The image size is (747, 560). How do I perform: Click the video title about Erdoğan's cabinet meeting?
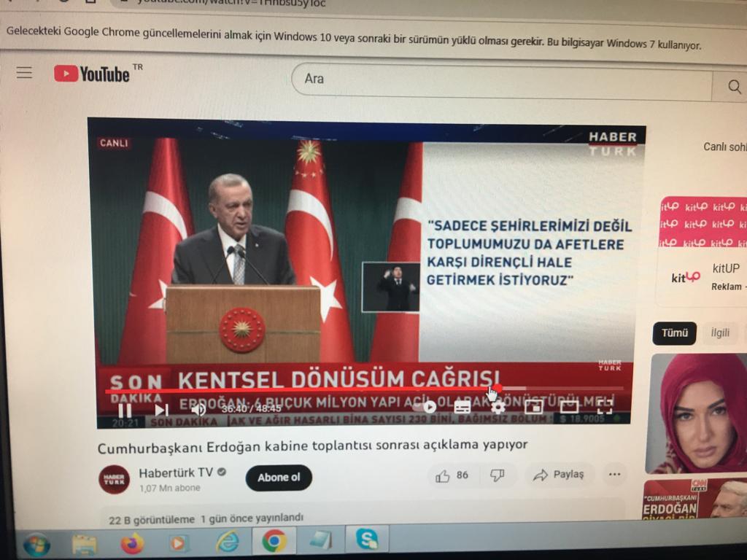click(312, 446)
